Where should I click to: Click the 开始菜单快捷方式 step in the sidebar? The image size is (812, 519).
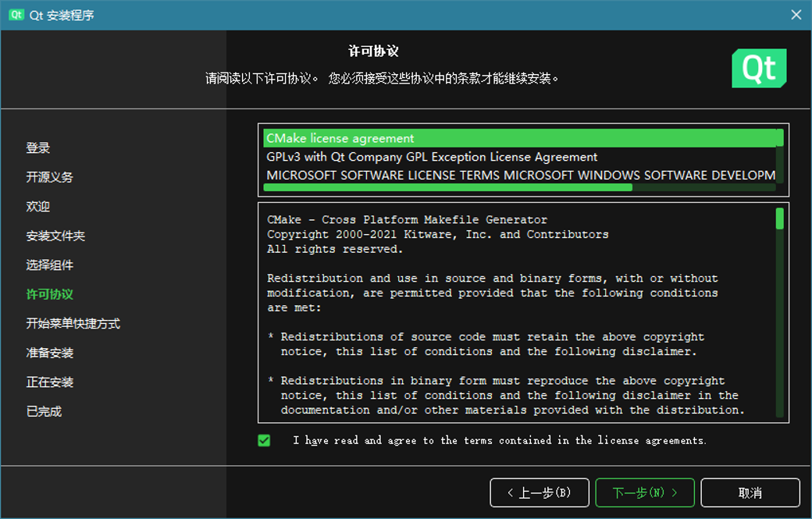coord(73,323)
